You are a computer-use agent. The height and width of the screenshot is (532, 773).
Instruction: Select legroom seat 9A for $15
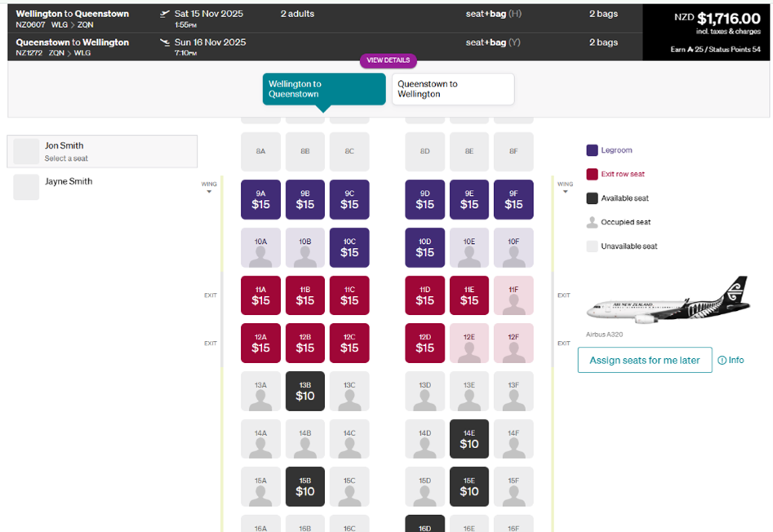(260, 200)
